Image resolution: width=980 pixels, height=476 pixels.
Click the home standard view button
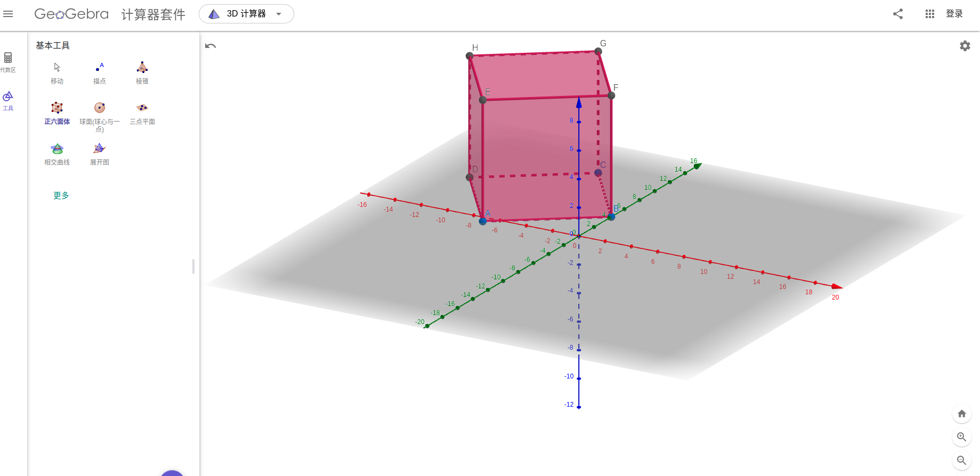pyautogui.click(x=962, y=414)
